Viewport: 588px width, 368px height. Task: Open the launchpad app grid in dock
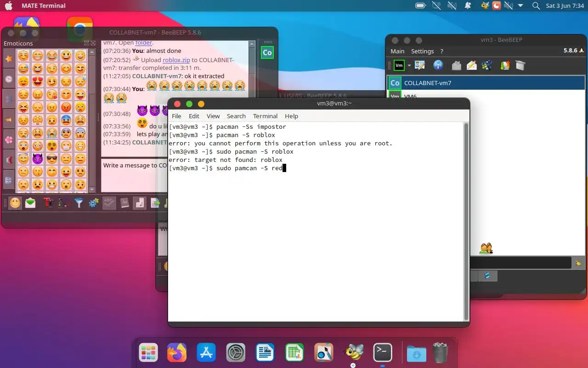(x=148, y=353)
